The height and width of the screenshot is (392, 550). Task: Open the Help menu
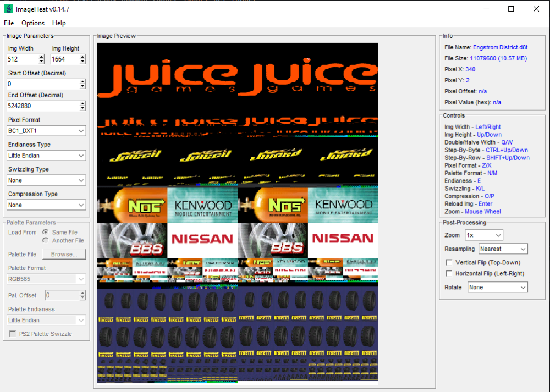(59, 23)
